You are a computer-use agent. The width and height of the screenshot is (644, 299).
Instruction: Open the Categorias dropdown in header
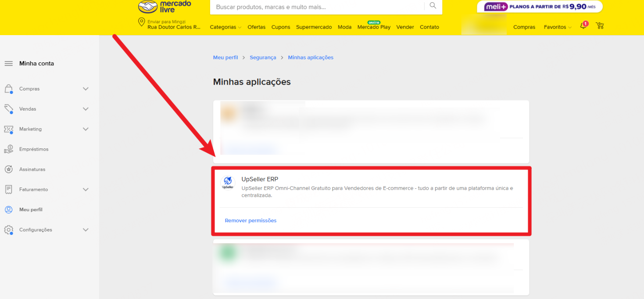pos(225,27)
